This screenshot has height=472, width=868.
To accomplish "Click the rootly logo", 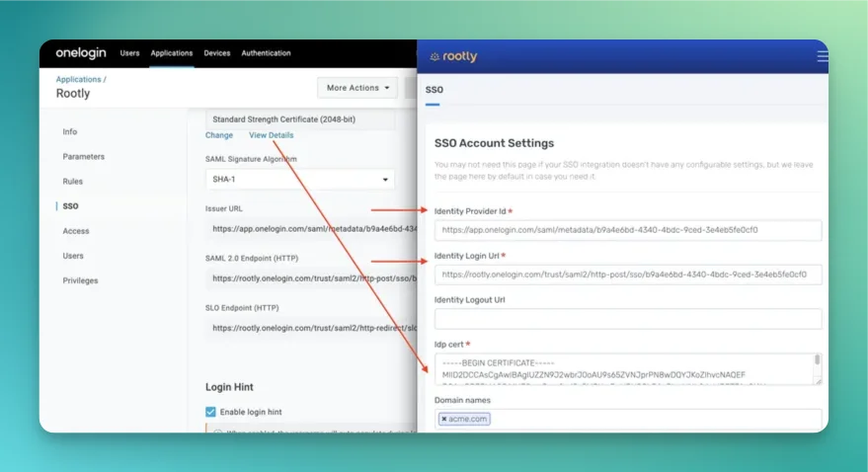I will coord(453,56).
